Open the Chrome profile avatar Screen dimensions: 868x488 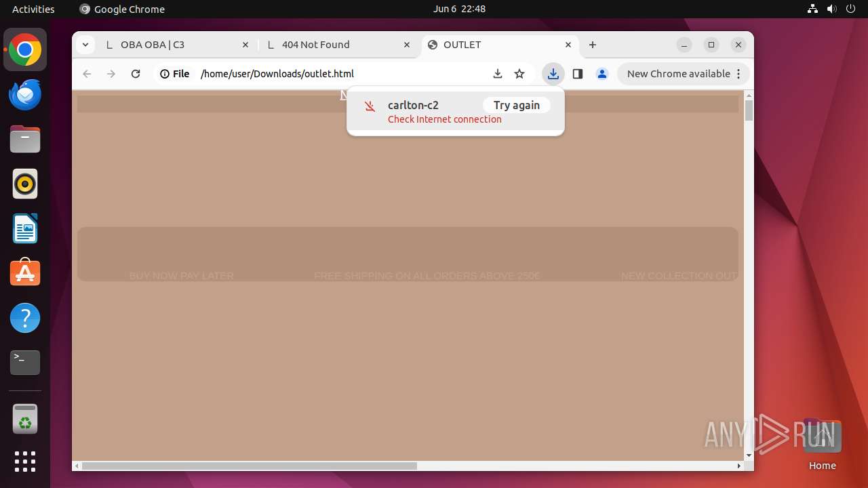(602, 74)
